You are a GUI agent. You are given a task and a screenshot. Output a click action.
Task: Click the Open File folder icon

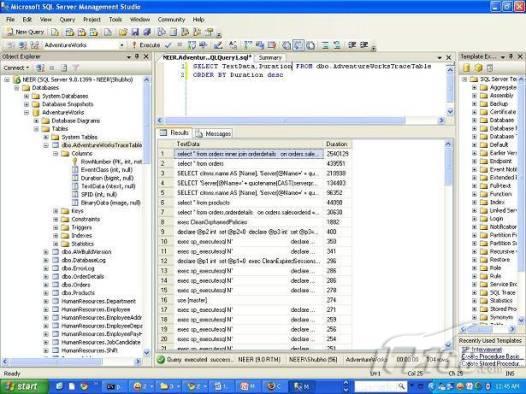(123, 32)
